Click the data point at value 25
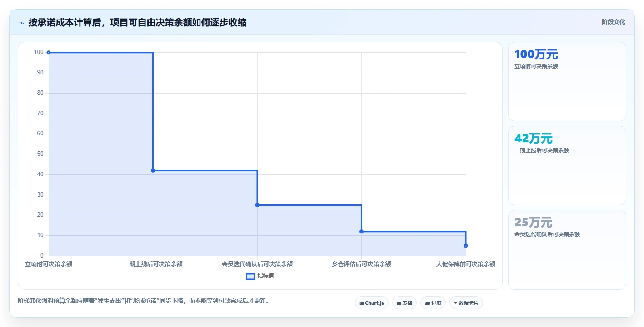 [x=257, y=205]
